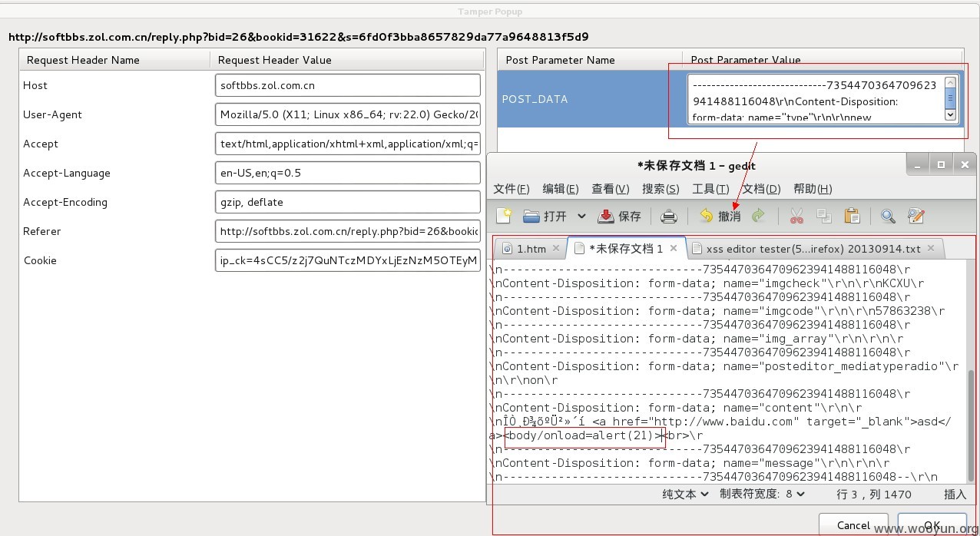980x536 pixels.
Task: Close the 1.htm tab
Action: tap(556, 248)
